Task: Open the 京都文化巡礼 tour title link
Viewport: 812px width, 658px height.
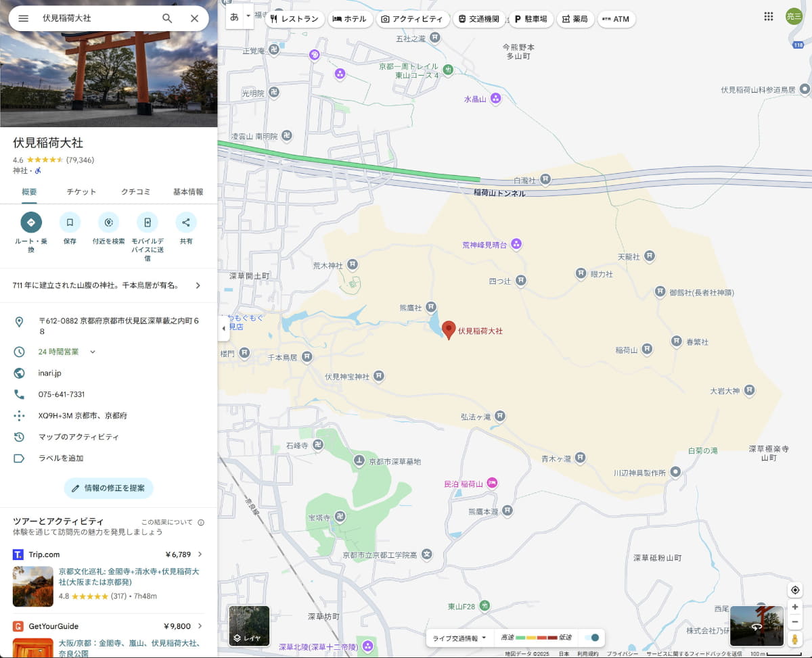Action: (x=129, y=576)
